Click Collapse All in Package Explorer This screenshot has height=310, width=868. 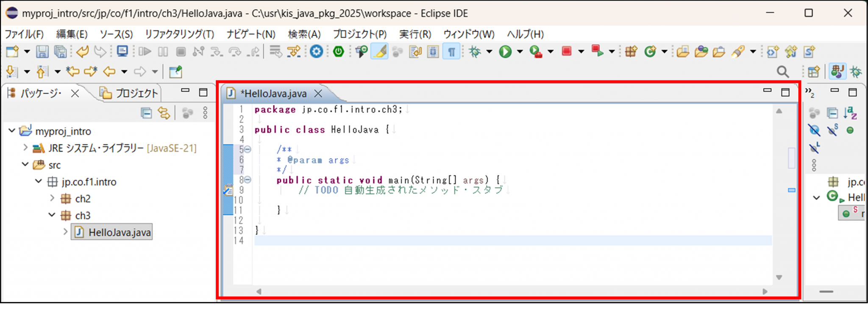coord(146,113)
